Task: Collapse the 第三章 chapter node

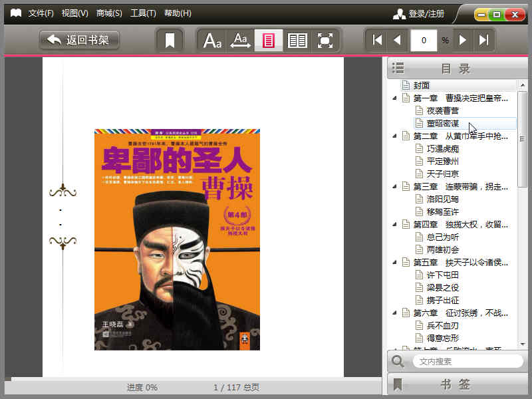Action: click(394, 187)
